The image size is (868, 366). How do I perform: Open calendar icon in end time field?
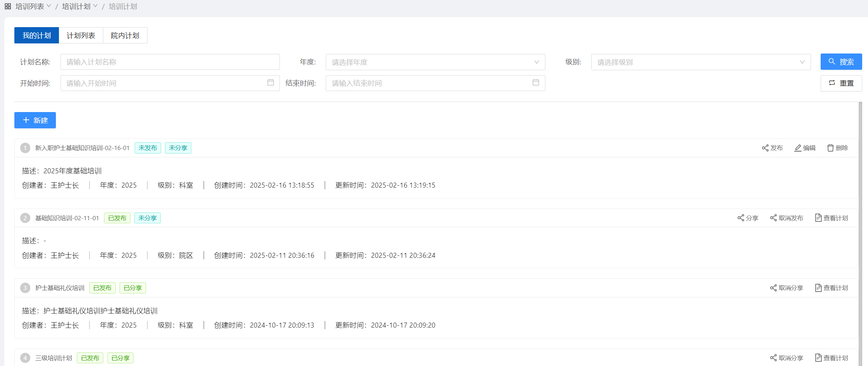536,83
